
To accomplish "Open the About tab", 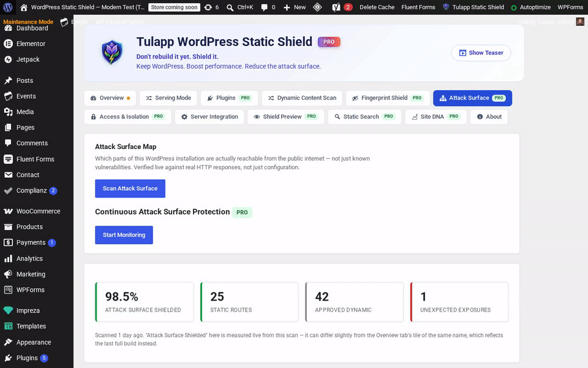I will click(x=489, y=117).
